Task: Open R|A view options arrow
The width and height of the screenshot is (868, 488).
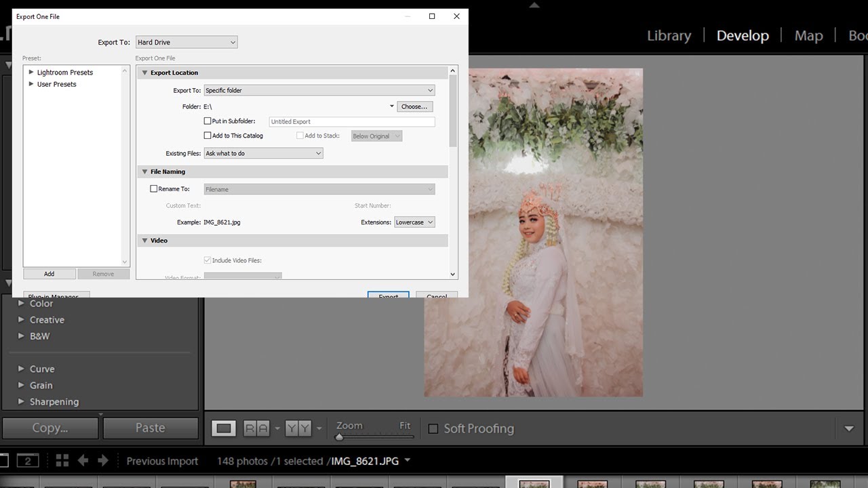Action: pos(277,429)
